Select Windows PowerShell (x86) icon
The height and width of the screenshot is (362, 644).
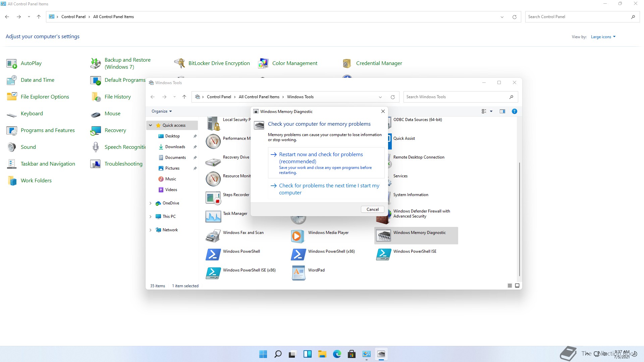[x=298, y=254]
